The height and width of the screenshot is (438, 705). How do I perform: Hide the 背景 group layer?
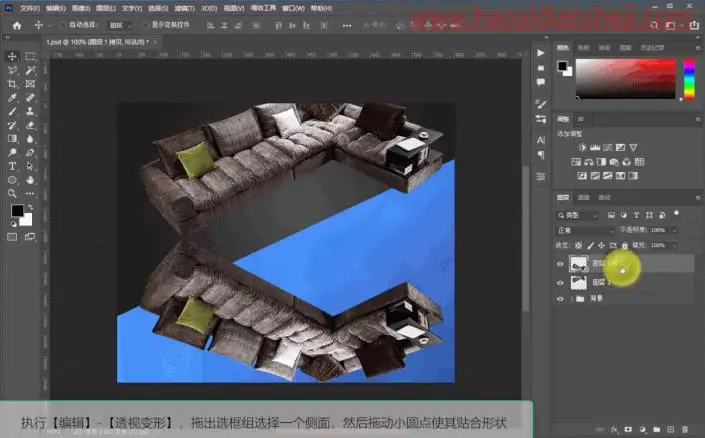[560, 299]
